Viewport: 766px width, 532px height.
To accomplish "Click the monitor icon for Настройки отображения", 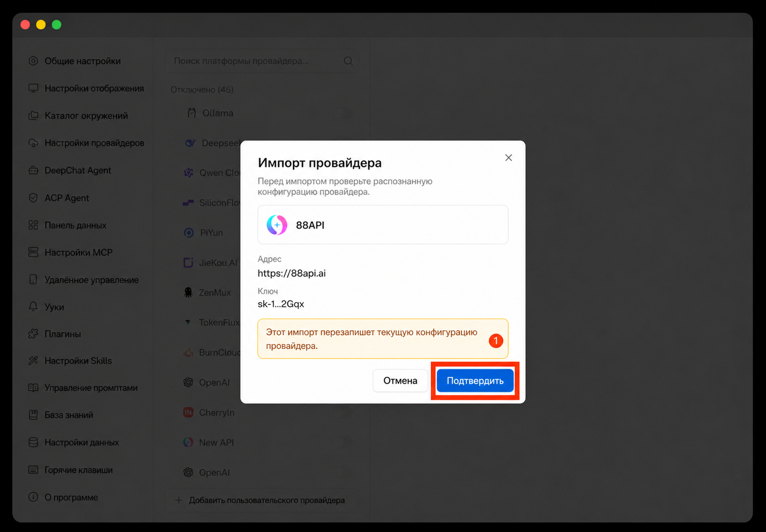I will pyautogui.click(x=33, y=88).
